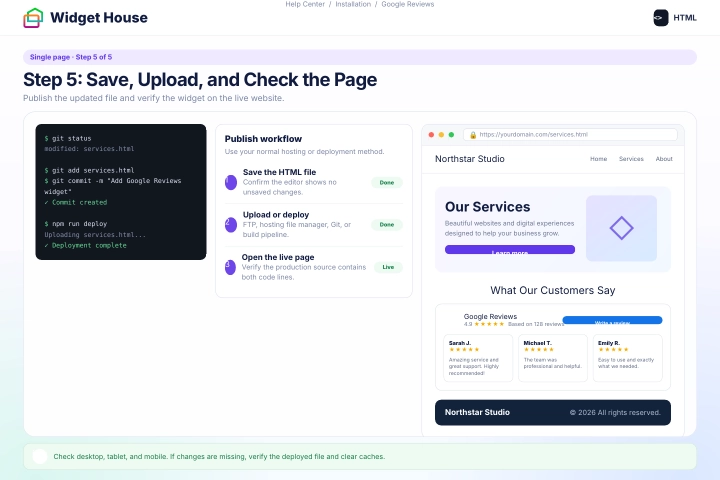
Task: Click the green dot in the browser mockup
Action: (451, 135)
